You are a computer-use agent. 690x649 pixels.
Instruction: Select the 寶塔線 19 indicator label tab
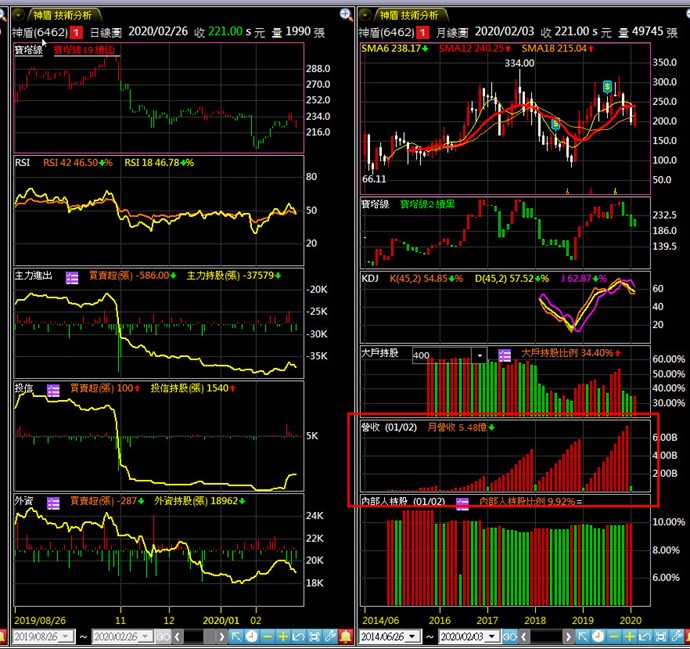(84, 48)
